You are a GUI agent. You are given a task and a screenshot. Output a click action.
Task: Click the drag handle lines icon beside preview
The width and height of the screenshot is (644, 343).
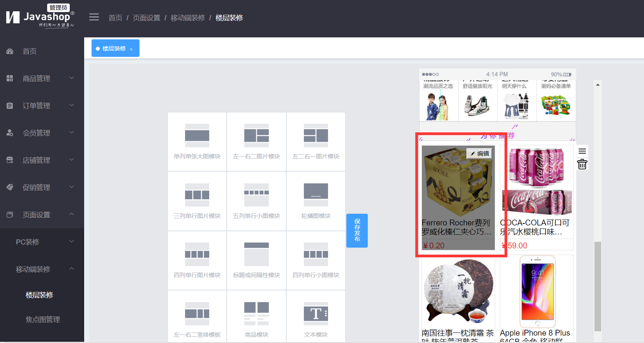[582, 151]
